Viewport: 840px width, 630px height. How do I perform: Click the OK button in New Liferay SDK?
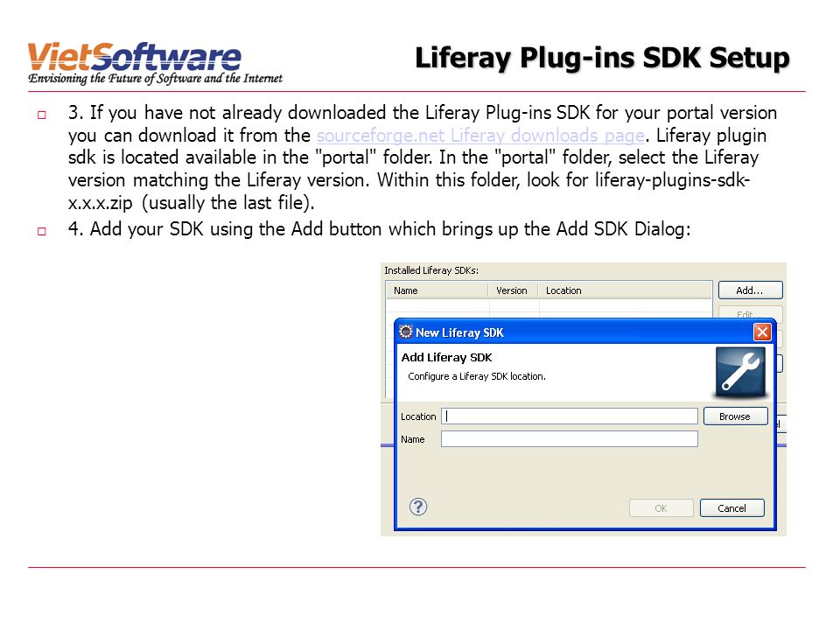(x=661, y=507)
